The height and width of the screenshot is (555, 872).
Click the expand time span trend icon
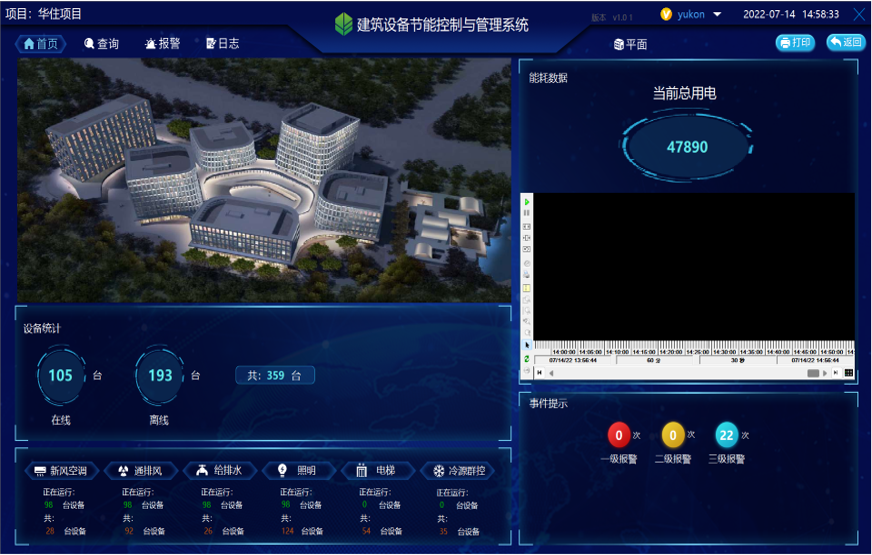click(527, 227)
